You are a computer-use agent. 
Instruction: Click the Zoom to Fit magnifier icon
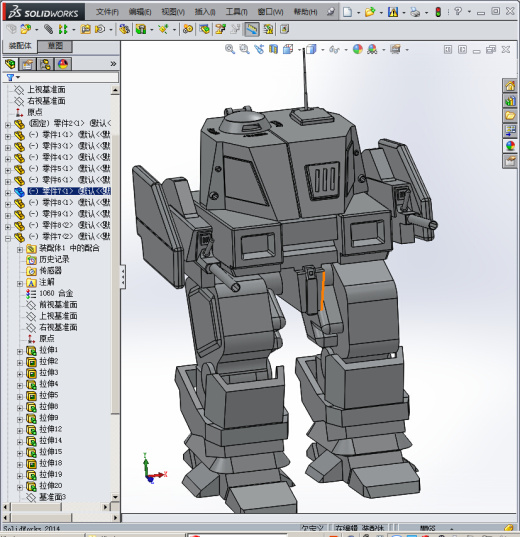pos(230,49)
